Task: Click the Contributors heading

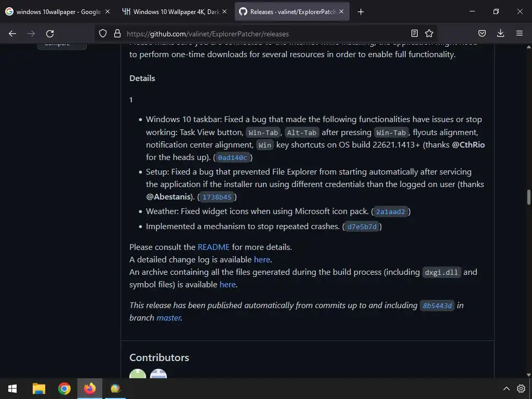Action: 159,357
